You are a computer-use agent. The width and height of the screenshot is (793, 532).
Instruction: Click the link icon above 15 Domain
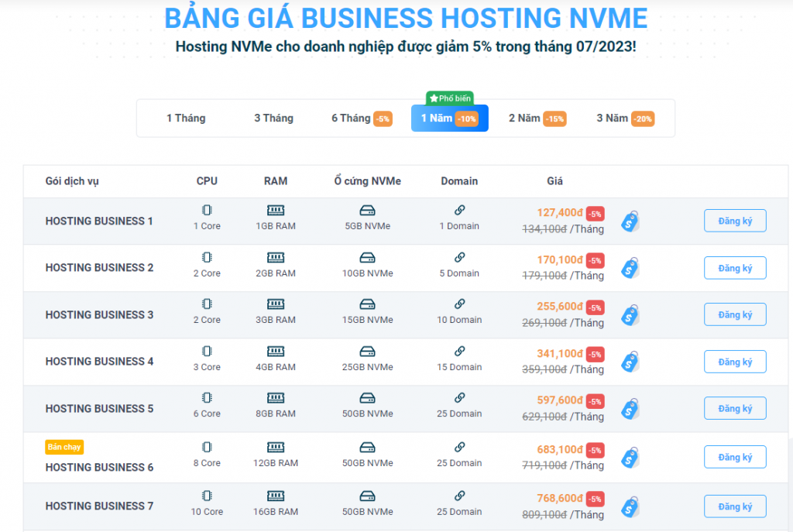[x=459, y=351]
